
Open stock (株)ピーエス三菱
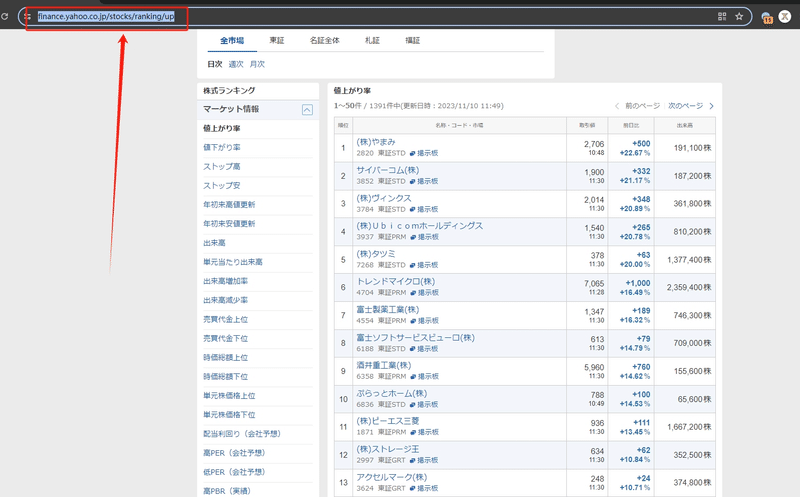pyautogui.click(x=388, y=421)
